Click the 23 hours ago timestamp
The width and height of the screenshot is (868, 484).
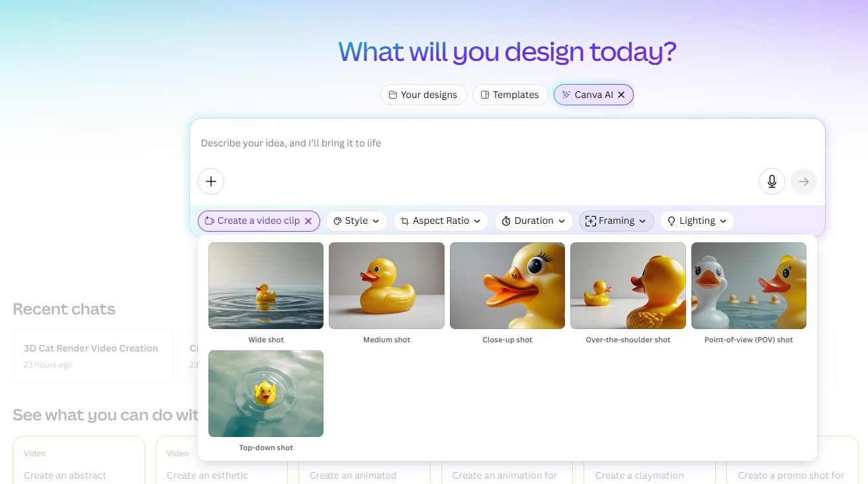point(48,365)
